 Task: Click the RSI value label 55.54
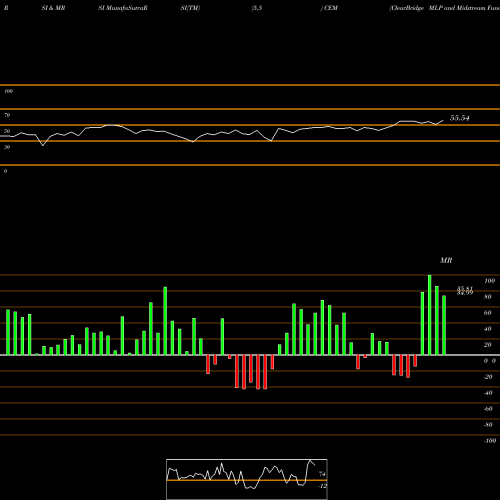click(460, 118)
